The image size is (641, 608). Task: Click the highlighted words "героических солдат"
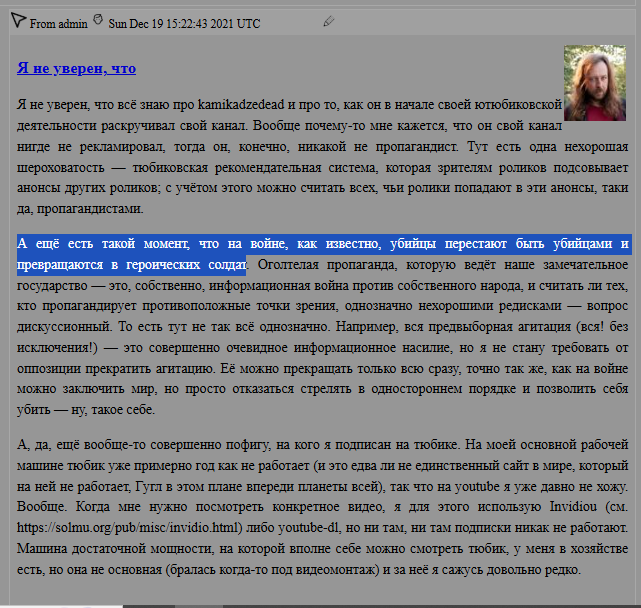[186, 265]
